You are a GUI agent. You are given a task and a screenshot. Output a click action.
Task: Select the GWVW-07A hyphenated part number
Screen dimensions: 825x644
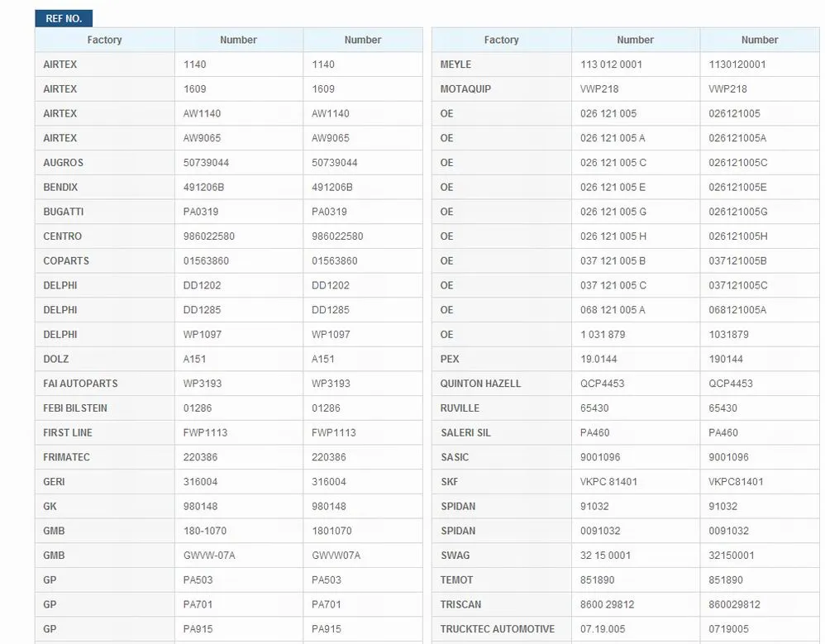209,556
